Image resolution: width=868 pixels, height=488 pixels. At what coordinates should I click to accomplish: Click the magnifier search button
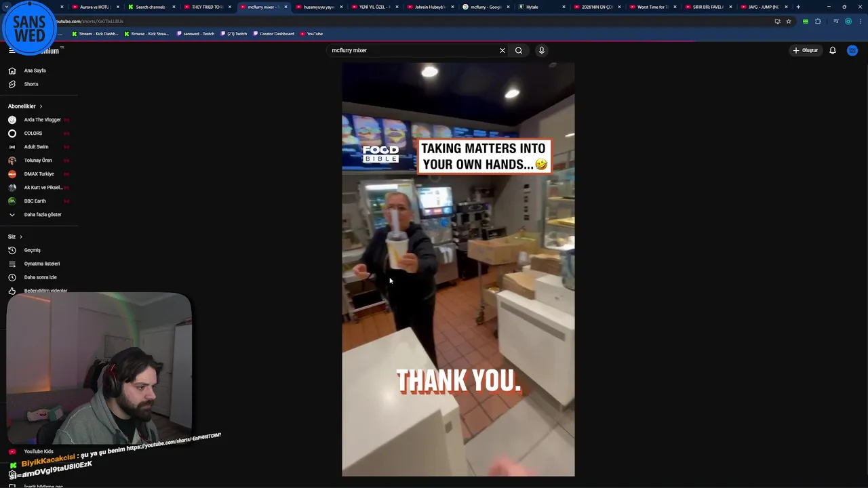[x=519, y=50]
